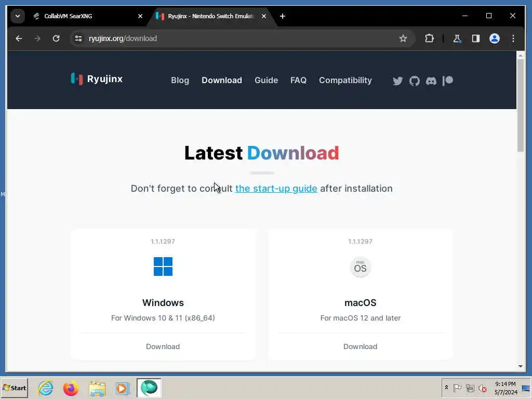Open the Chrome profile avatar
Screen dimensions: 532x399
point(495,38)
